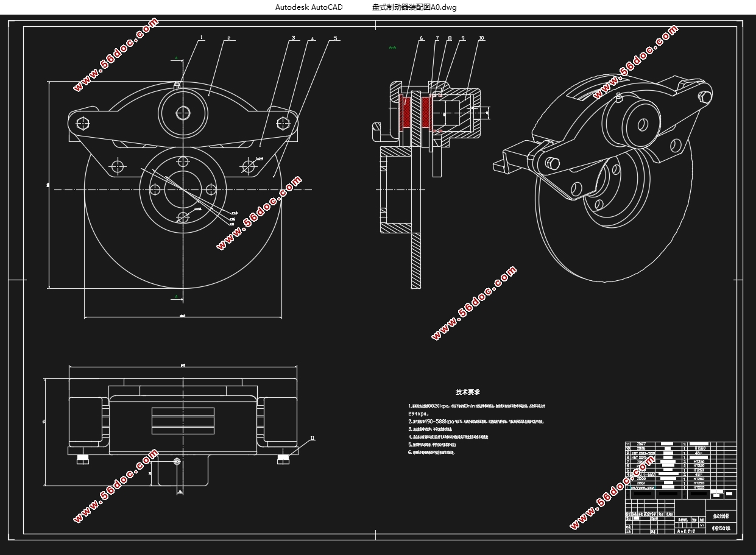Click the 技术要求 heading

click(x=468, y=392)
